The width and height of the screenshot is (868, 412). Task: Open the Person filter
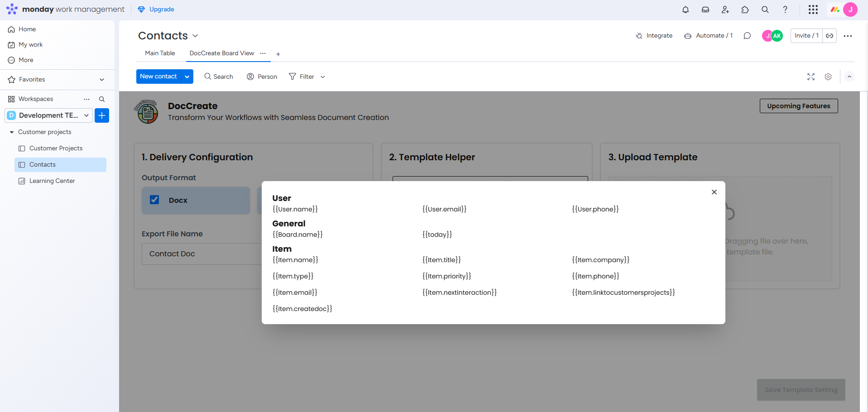[x=262, y=77]
